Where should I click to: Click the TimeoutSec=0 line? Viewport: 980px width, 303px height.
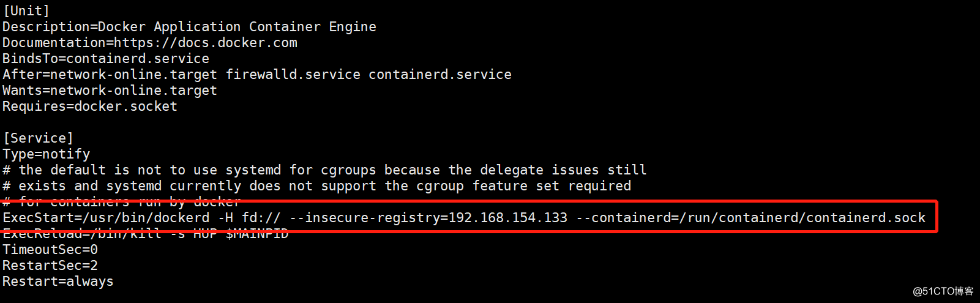click(50, 249)
